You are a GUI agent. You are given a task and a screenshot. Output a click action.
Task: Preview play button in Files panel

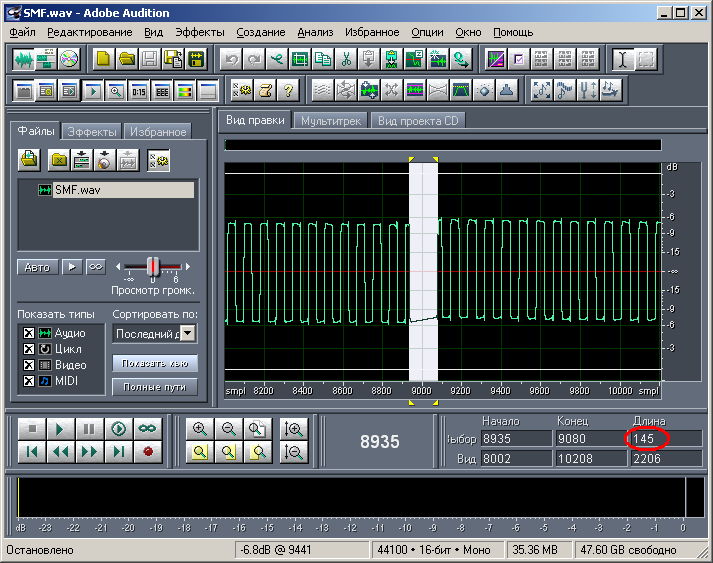[x=72, y=267]
